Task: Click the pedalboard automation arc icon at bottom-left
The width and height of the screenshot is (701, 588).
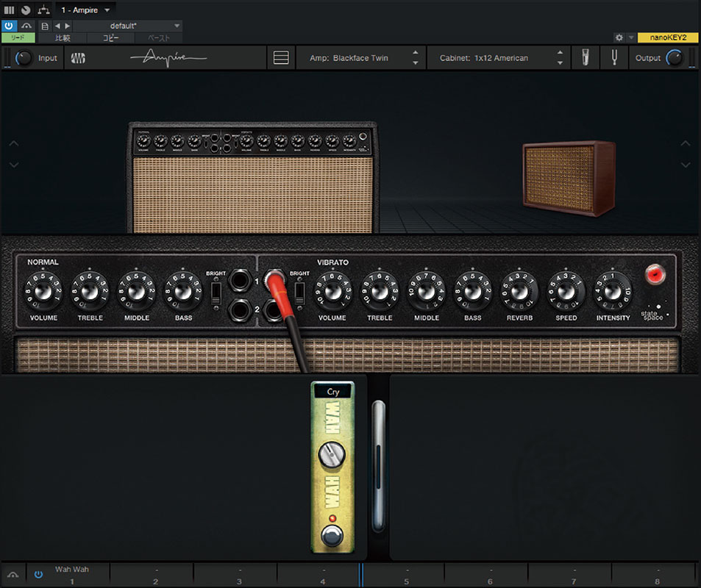Action: click(13, 575)
